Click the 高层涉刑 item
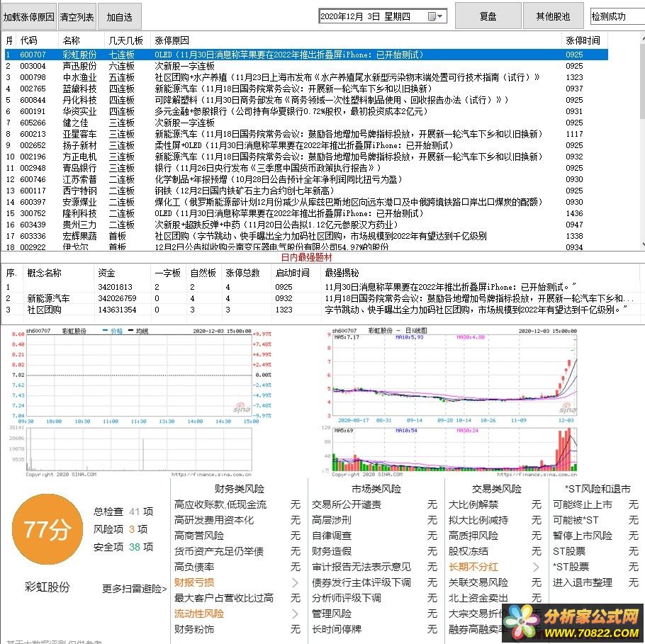The image size is (645, 644). 332,520
